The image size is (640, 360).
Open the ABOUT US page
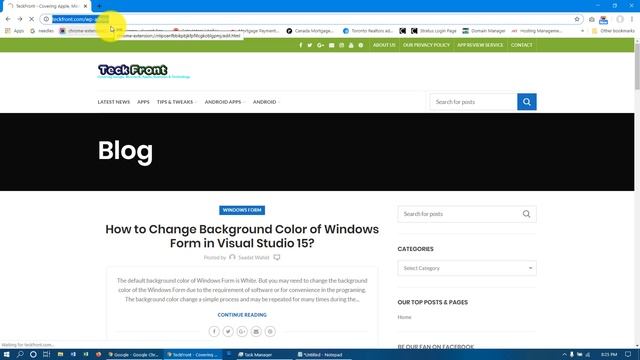coord(384,45)
